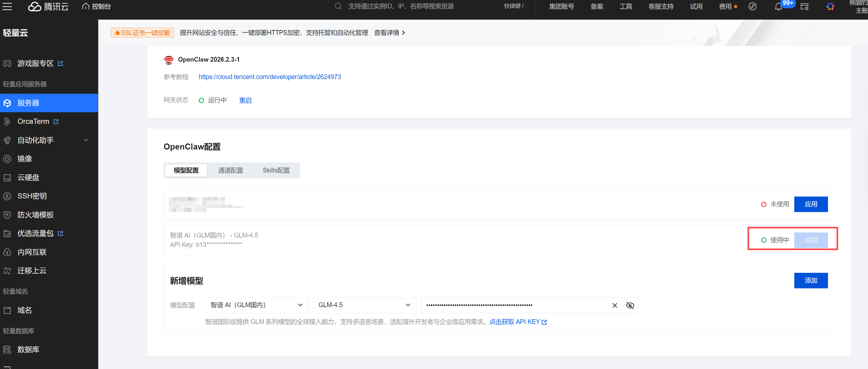Open 域名 in sidebar
The width and height of the screenshot is (868, 369).
coord(25,310)
